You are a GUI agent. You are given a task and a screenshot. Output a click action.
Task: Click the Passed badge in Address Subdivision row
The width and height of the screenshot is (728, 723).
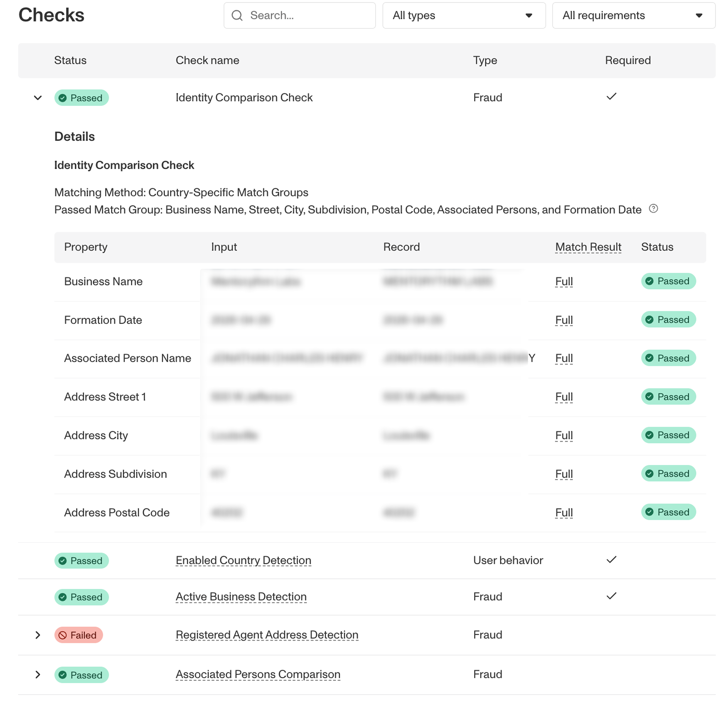point(668,473)
